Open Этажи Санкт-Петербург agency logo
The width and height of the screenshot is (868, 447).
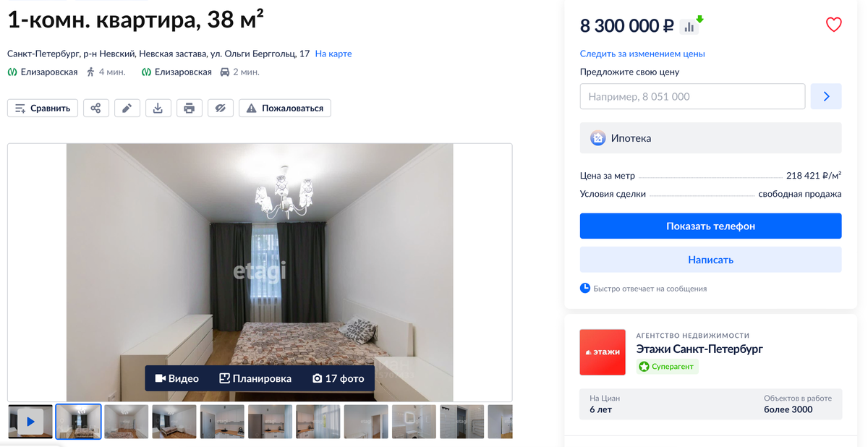603,352
